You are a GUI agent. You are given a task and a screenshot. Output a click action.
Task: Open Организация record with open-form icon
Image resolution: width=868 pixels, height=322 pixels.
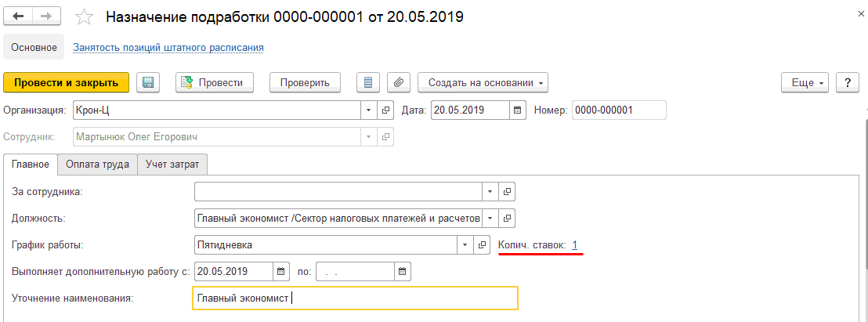[385, 110]
